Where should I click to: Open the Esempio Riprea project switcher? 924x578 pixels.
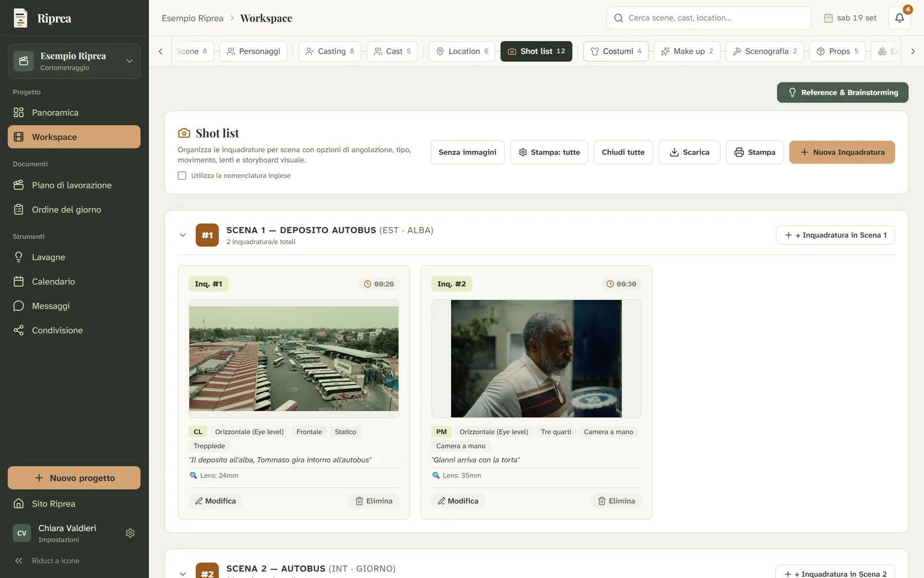tap(74, 61)
